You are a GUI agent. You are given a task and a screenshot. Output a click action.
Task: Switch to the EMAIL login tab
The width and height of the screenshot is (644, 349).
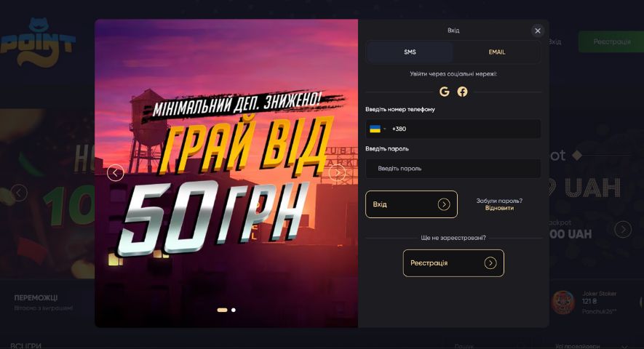pyautogui.click(x=496, y=52)
